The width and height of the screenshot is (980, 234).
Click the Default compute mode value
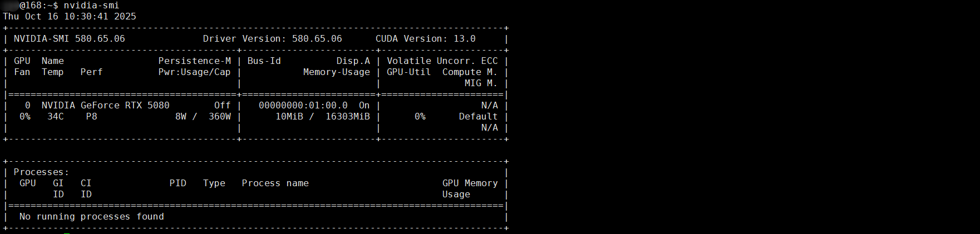click(x=478, y=117)
